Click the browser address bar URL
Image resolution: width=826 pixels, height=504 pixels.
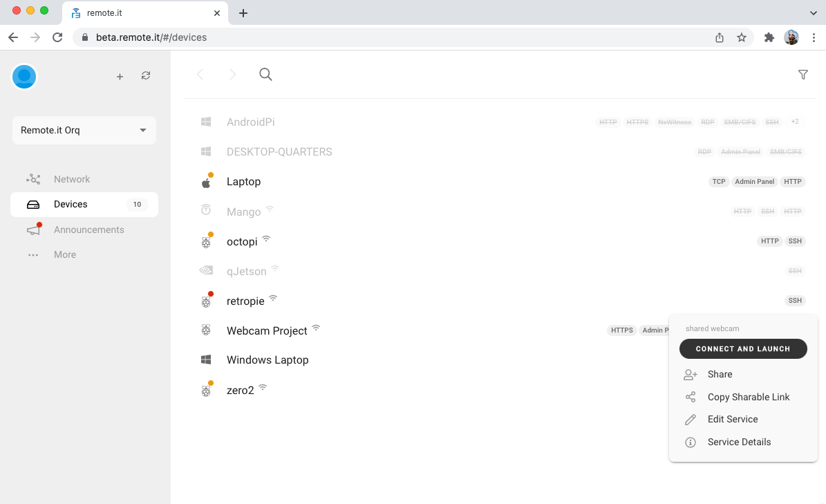(151, 37)
